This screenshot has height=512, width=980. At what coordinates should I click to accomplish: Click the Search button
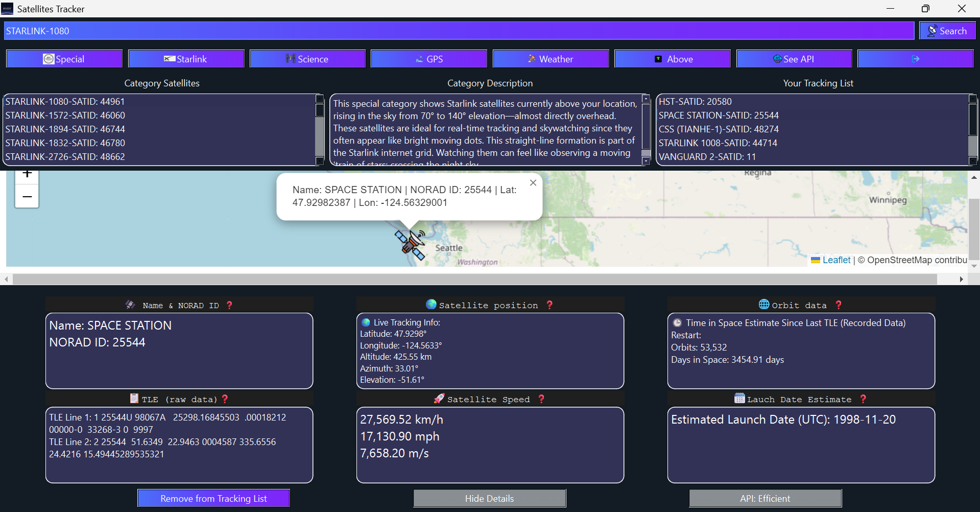click(x=947, y=31)
